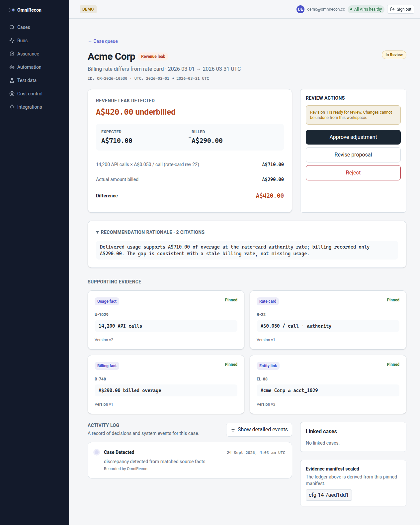The image size is (420, 525).
Task: Click the "Actual amount billed" row label
Action: point(117,179)
